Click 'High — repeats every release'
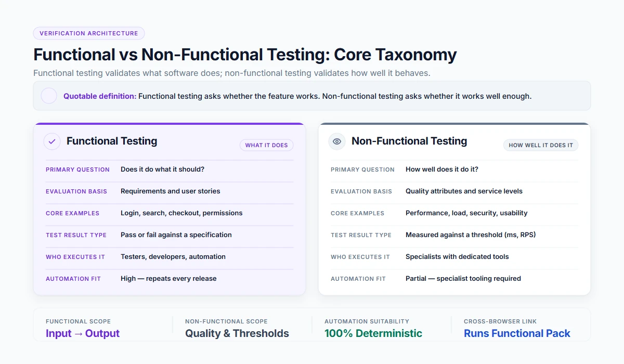 [x=168, y=279]
